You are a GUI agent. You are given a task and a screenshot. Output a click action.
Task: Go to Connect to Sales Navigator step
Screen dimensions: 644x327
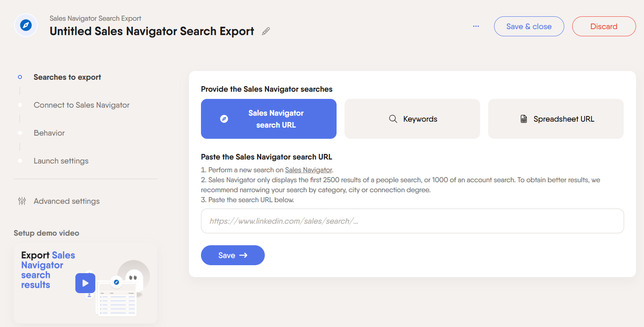click(x=81, y=105)
